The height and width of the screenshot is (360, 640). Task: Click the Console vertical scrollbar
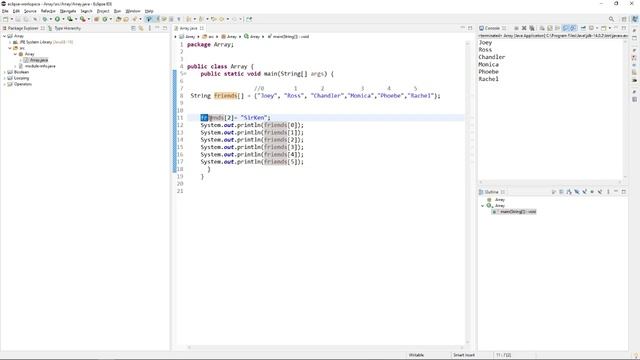625,109
